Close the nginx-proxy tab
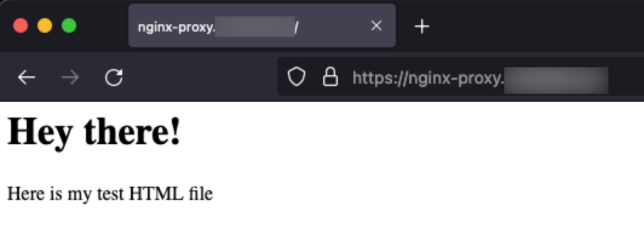The width and height of the screenshot is (644, 246). (x=376, y=26)
